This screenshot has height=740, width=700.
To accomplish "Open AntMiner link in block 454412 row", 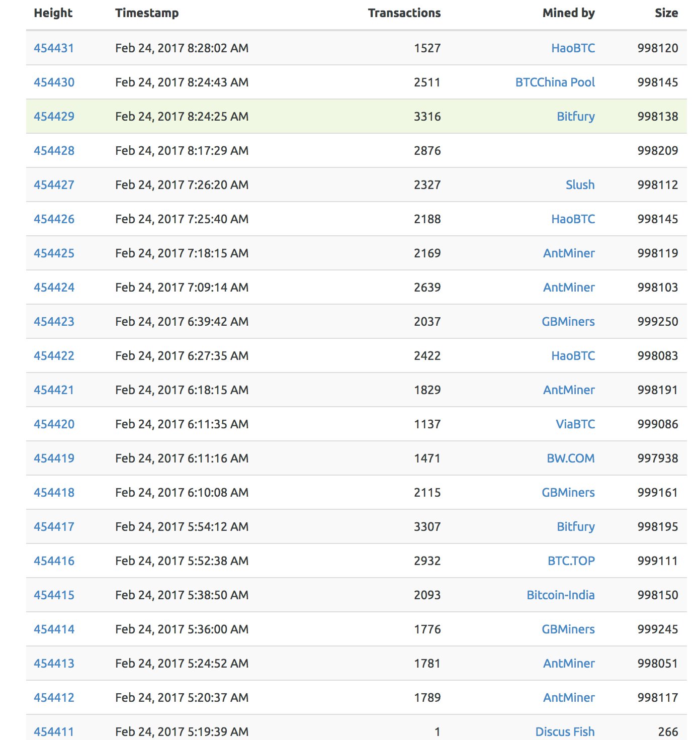I will [569, 698].
